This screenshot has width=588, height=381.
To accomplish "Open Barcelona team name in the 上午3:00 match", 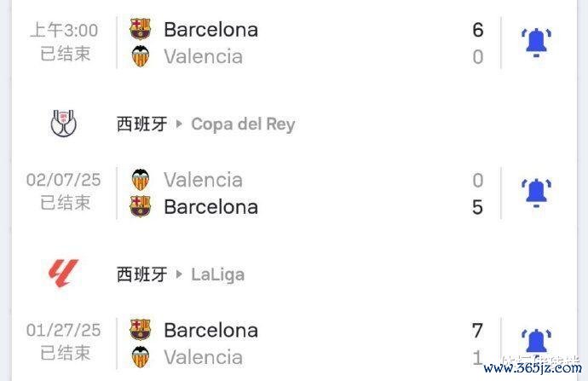I will (210, 30).
